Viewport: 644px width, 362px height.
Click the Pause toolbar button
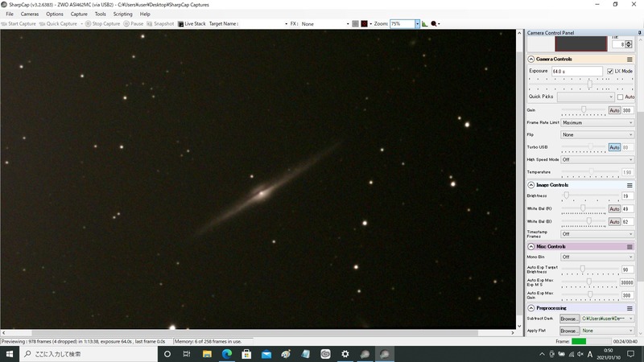point(134,24)
